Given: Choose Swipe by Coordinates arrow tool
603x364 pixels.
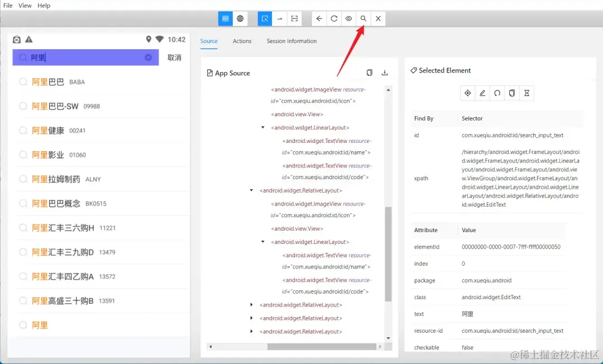Looking at the screenshot, I should 280,18.
